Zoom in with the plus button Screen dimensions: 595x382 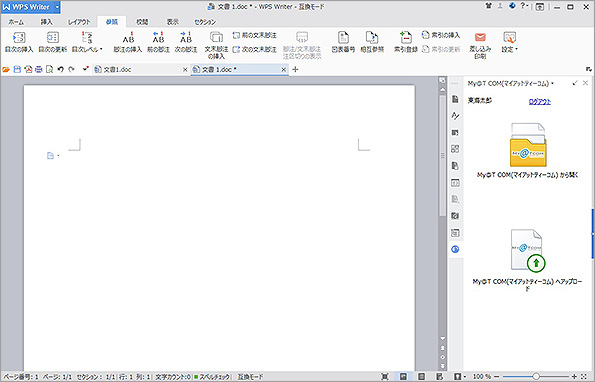tap(574, 376)
